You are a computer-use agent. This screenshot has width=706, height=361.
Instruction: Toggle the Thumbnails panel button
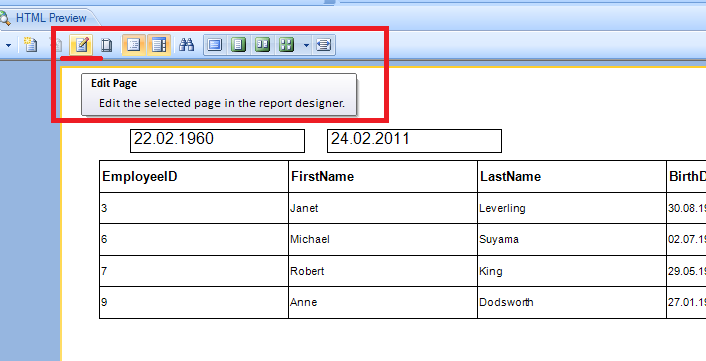click(159, 45)
